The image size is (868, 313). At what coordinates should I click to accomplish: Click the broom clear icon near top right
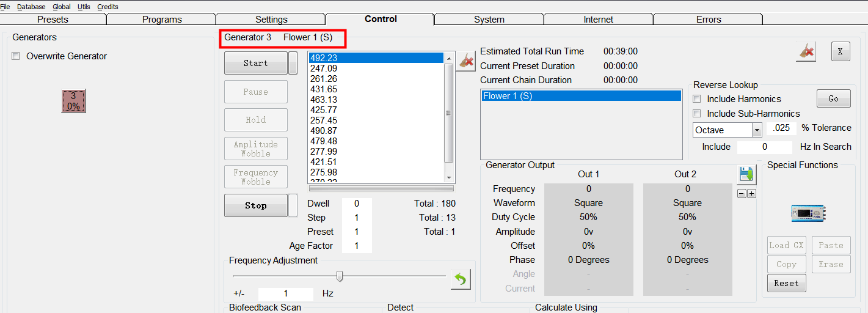click(x=806, y=52)
